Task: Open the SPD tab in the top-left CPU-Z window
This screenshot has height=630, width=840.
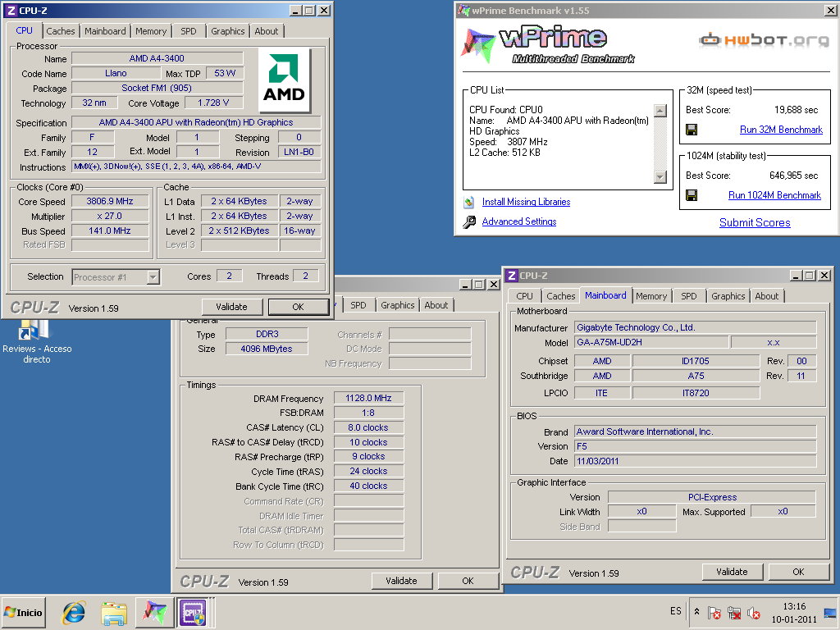Action: point(189,31)
